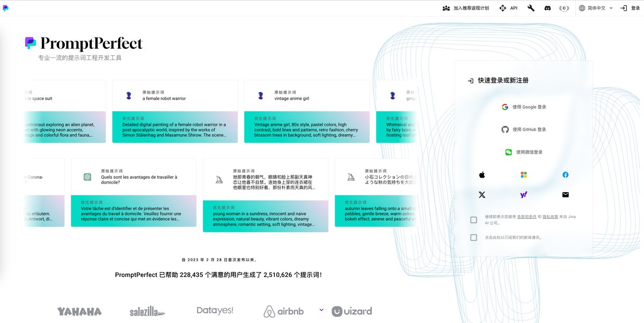Click the email envelope login icon
Image resolution: width=644 pixels, height=323 pixels.
coord(566,195)
